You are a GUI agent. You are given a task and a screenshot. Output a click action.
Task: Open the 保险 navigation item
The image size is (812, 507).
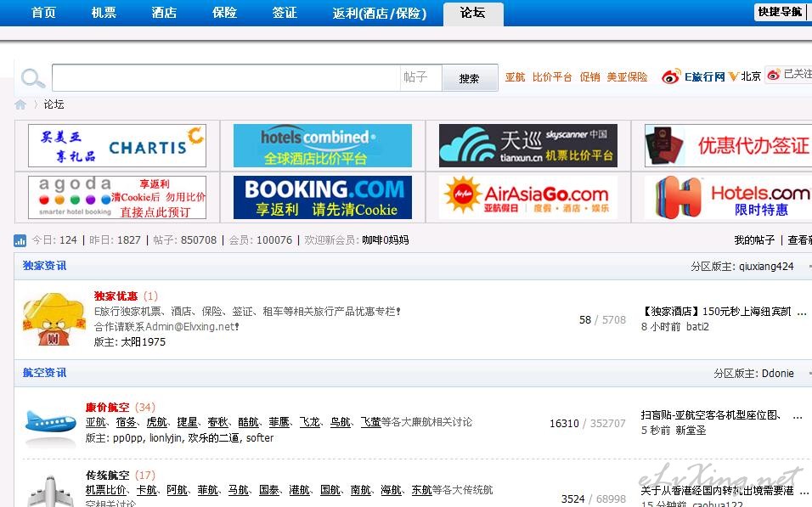point(224,13)
